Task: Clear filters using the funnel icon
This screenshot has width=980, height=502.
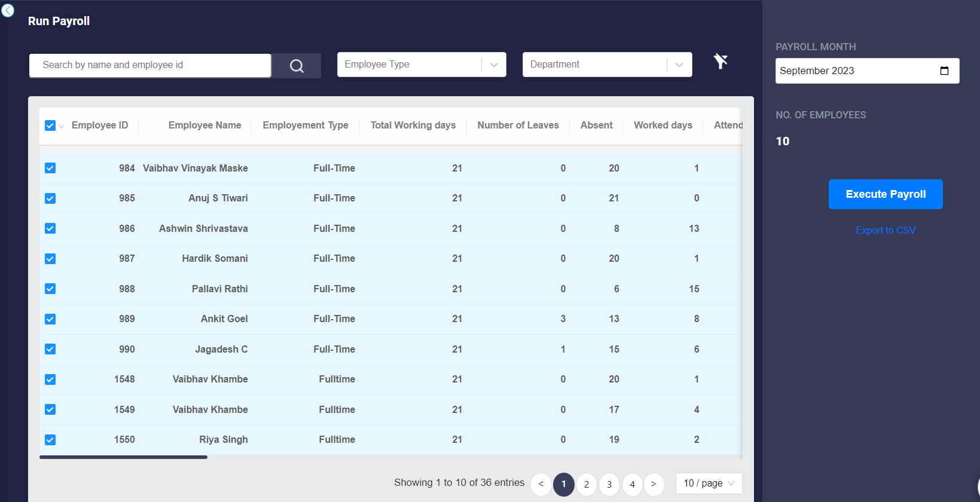Action: coord(721,61)
